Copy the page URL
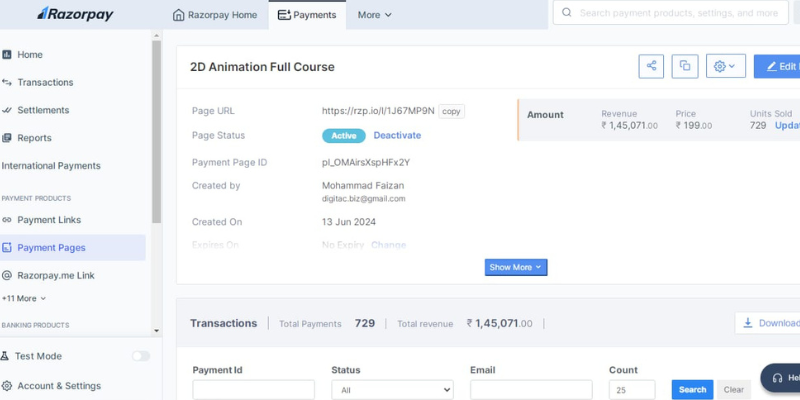This screenshot has width=800, height=400. (x=451, y=111)
